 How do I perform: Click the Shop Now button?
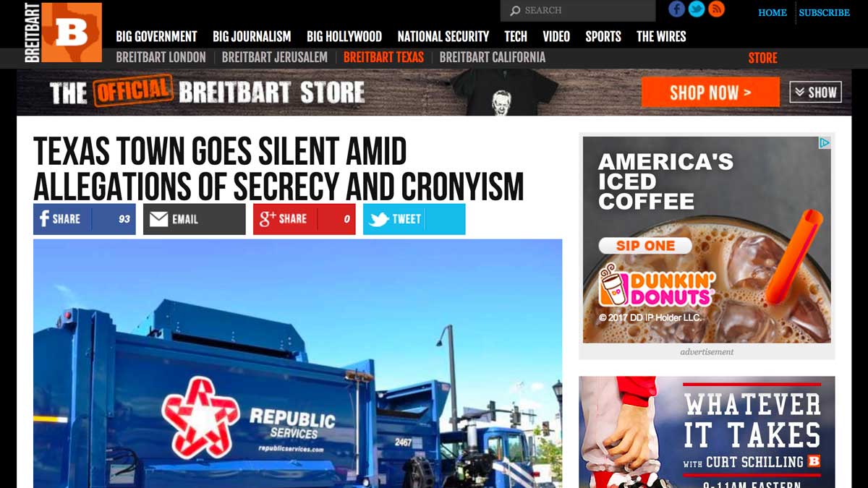710,93
